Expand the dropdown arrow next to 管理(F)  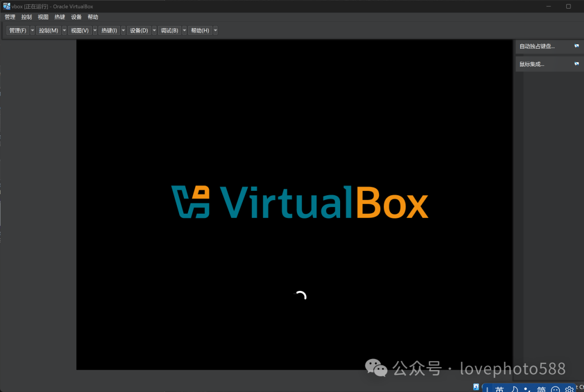coord(32,30)
